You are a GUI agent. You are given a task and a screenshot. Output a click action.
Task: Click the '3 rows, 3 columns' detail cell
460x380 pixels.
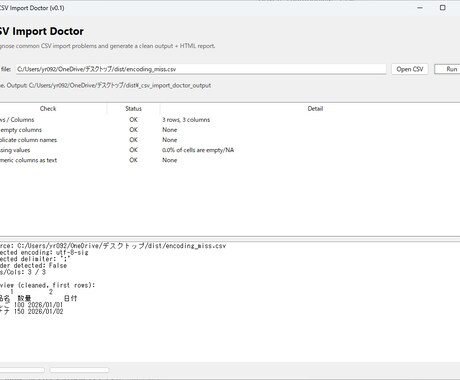coord(186,120)
